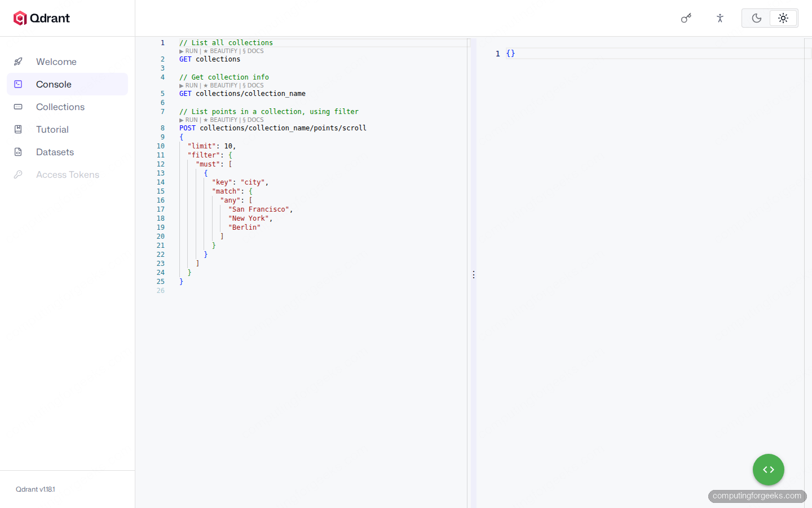Image resolution: width=812 pixels, height=508 pixels.
Task: Click the 'GET collections' line
Action: point(210,59)
